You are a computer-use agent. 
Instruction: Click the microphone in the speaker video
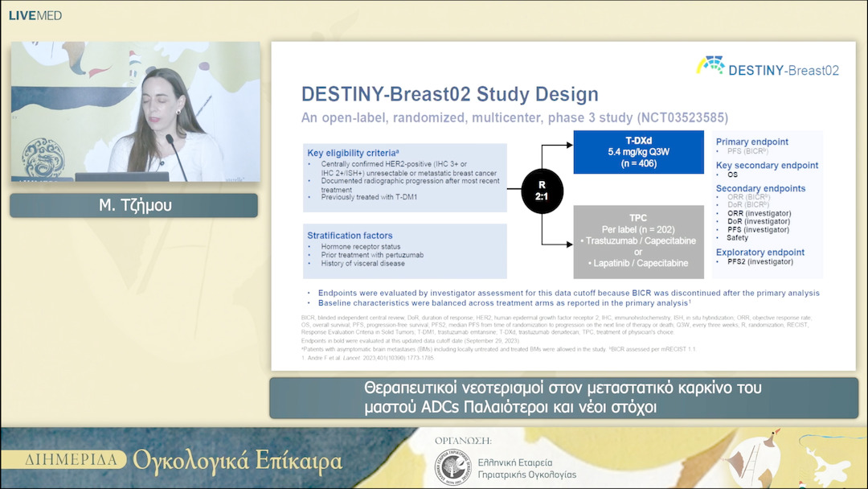click(x=171, y=142)
